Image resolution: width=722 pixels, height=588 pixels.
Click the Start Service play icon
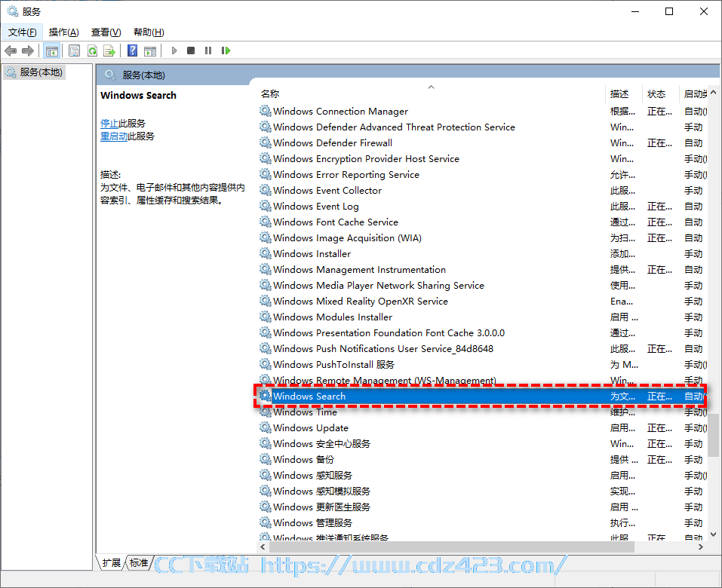point(174,51)
